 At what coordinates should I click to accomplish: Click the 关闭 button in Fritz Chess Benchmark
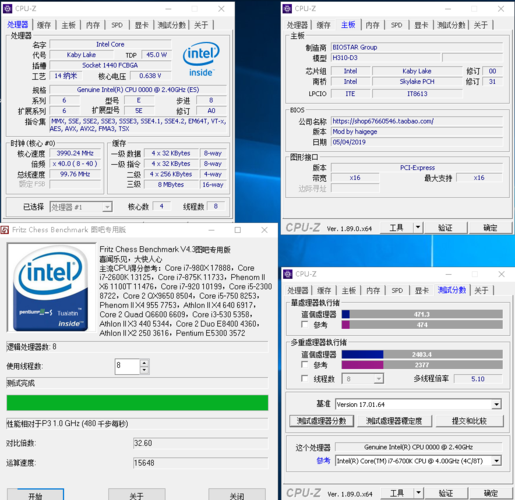click(x=237, y=495)
